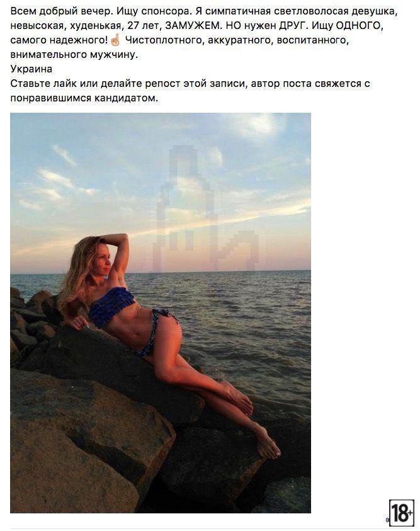
Task: Click the line starting "Ставьте лайк или делайте репост"
Action: 190,84
